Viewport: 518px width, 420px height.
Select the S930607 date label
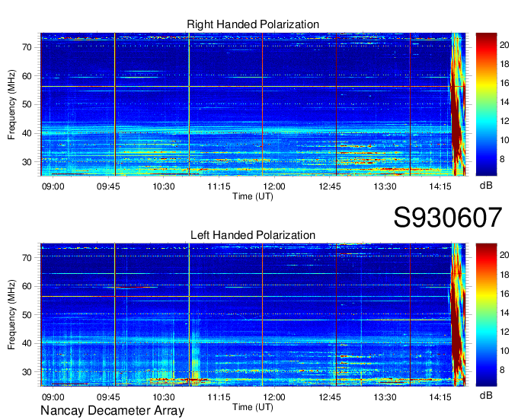(448, 218)
